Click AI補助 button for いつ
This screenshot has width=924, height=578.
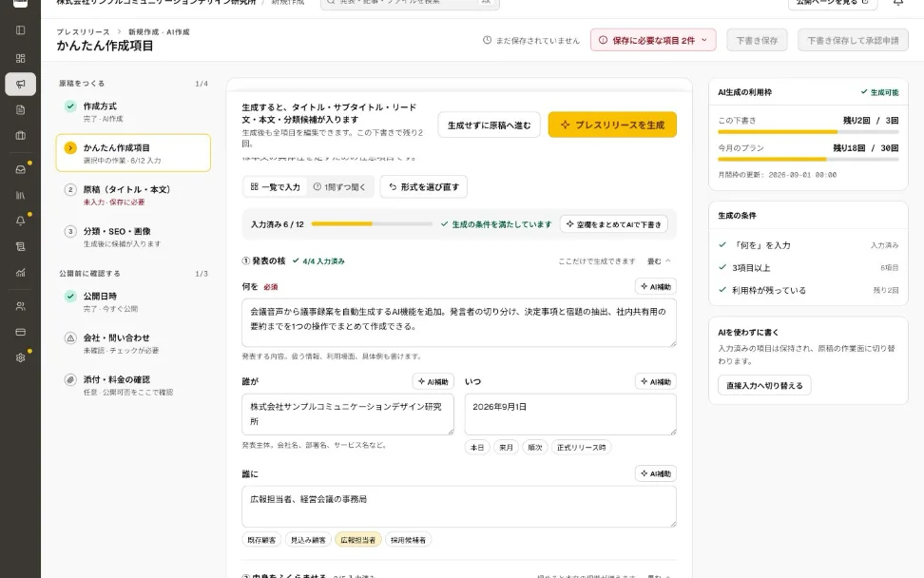pyautogui.click(x=655, y=381)
